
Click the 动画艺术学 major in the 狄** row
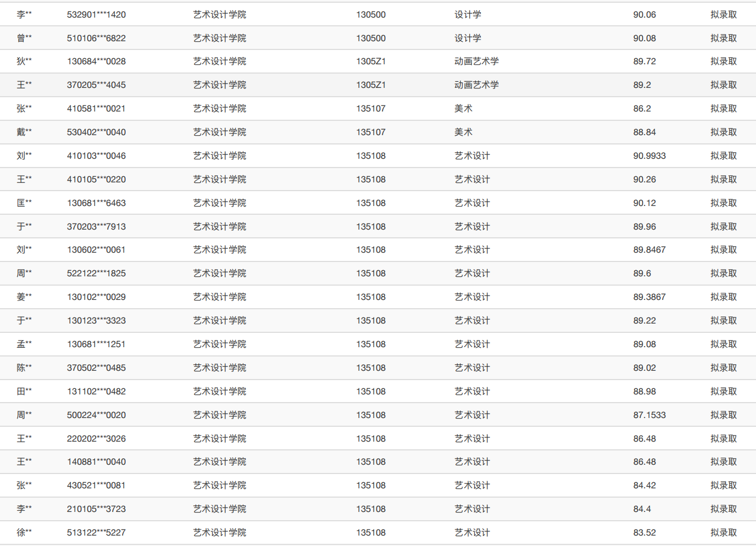476,62
